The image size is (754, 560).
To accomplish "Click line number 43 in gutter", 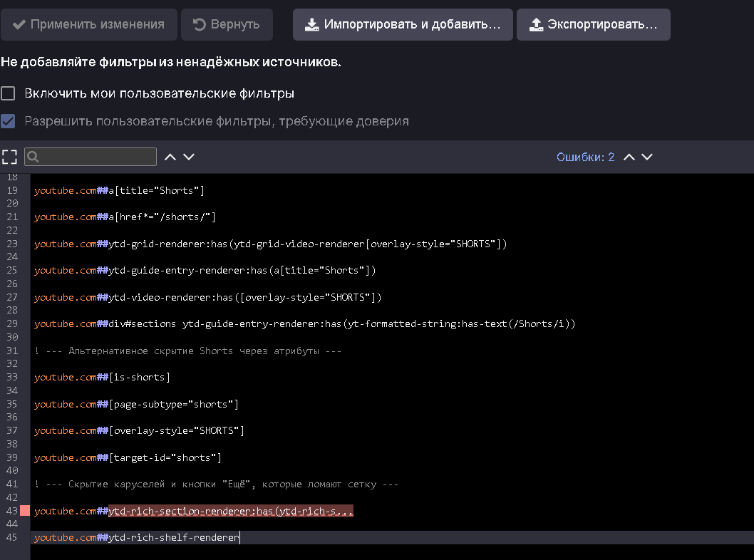I will [12, 511].
